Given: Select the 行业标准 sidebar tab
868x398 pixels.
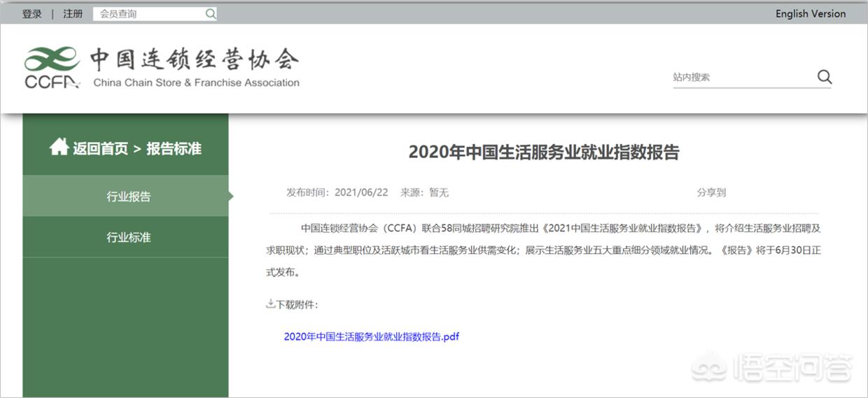Looking at the screenshot, I should pyautogui.click(x=126, y=237).
